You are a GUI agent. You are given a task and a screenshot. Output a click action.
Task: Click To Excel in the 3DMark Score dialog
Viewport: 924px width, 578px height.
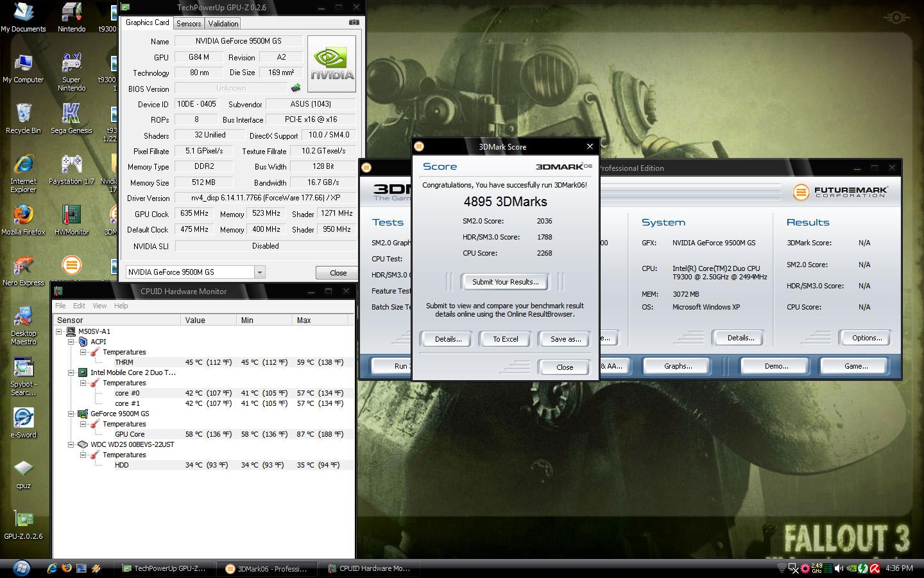pyautogui.click(x=506, y=339)
